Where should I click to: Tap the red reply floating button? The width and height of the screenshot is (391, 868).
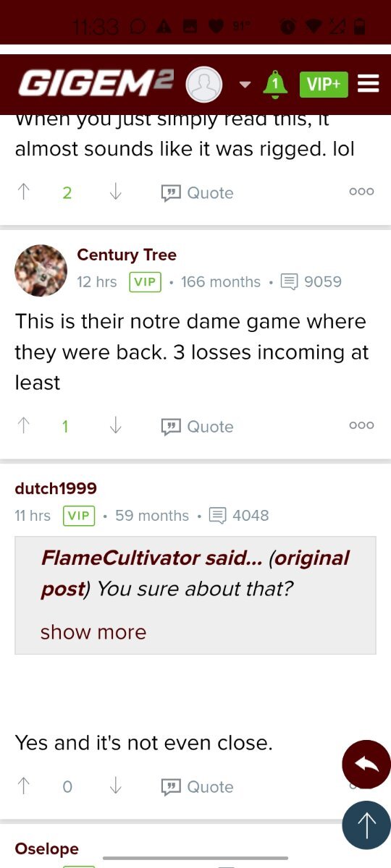pos(366,765)
